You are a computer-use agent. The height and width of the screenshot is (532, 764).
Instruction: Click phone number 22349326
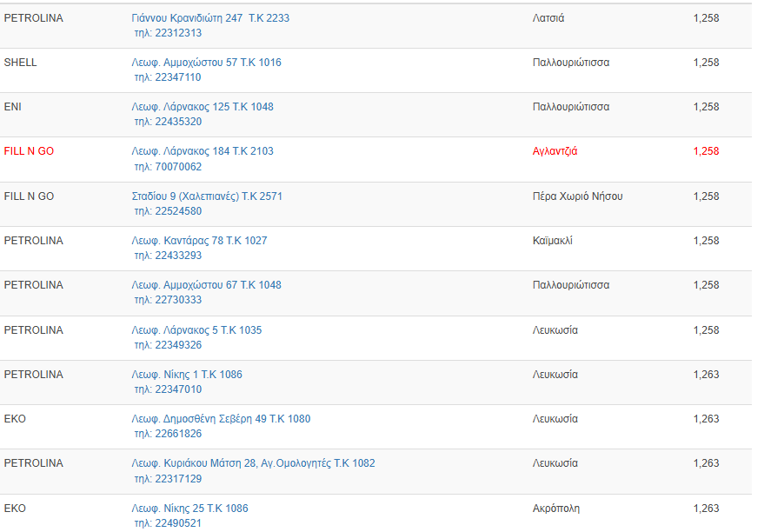click(x=177, y=345)
